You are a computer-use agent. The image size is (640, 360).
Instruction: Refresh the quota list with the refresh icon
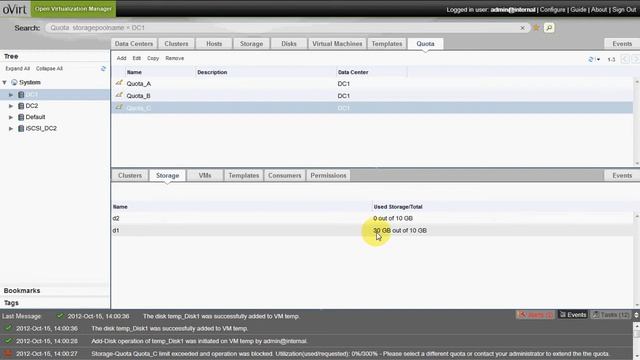(x=590, y=60)
